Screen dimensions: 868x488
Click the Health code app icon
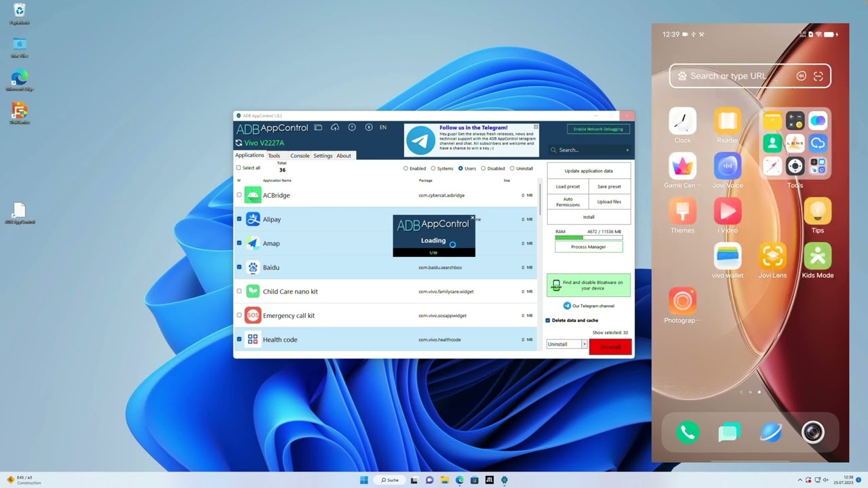pos(253,340)
